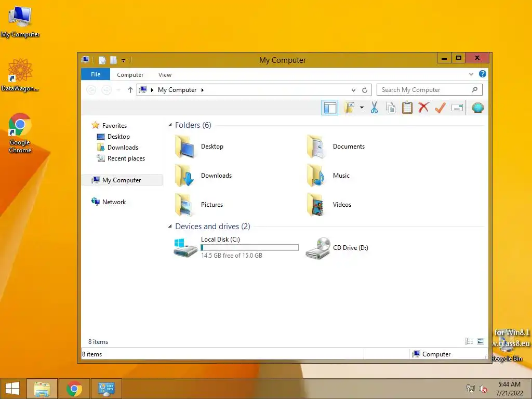Open the Windows Start button
The width and height of the screenshot is (532, 399).
point(12,389)
